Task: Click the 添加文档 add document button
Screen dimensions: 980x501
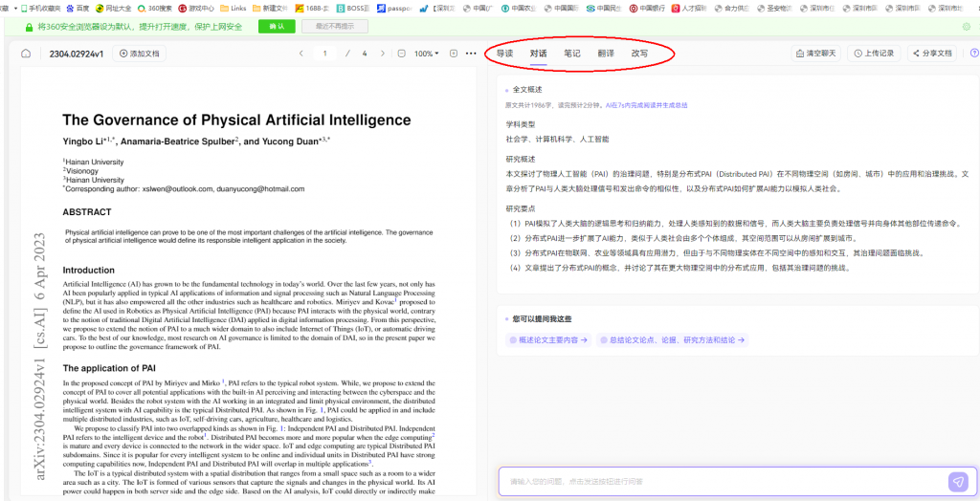Action: pyautogui.click(x=140, y=54)
